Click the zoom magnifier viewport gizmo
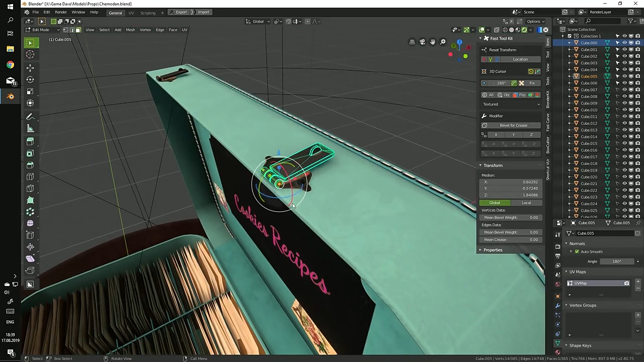This screenshot has height=362, width=644. coord(443,42)
